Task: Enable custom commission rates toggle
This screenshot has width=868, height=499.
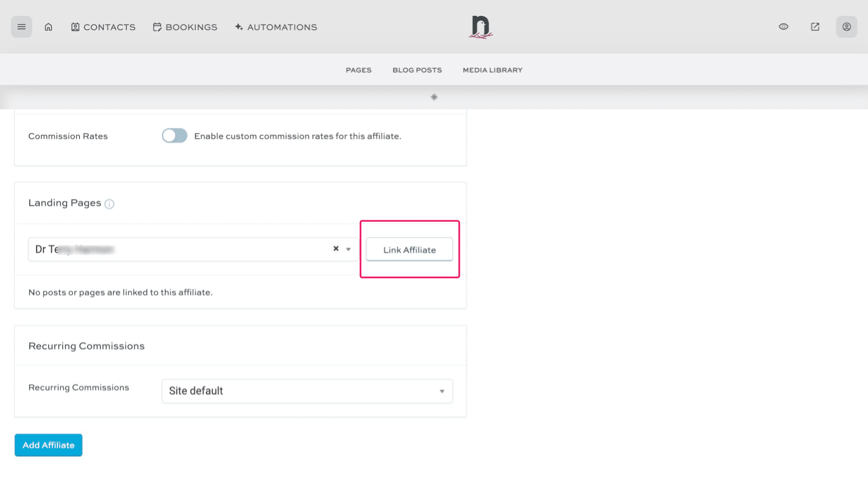Action: point(174,136)
